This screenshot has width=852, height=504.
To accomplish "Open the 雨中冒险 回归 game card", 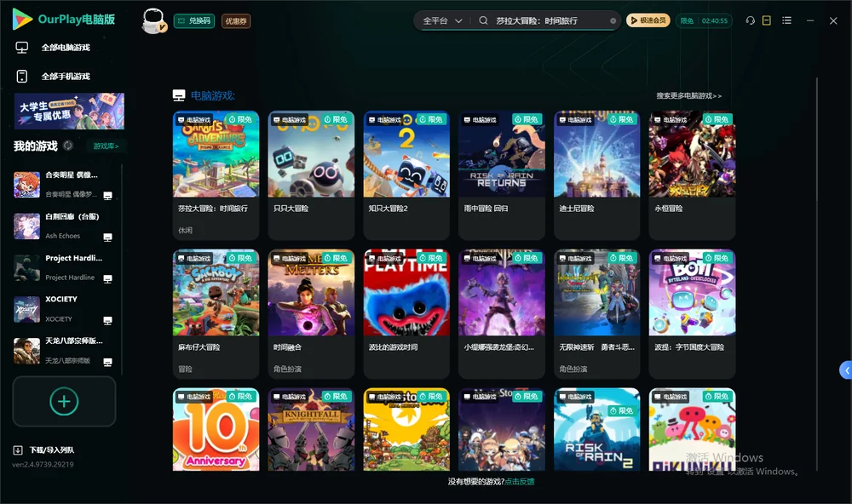I will point(502,175).
